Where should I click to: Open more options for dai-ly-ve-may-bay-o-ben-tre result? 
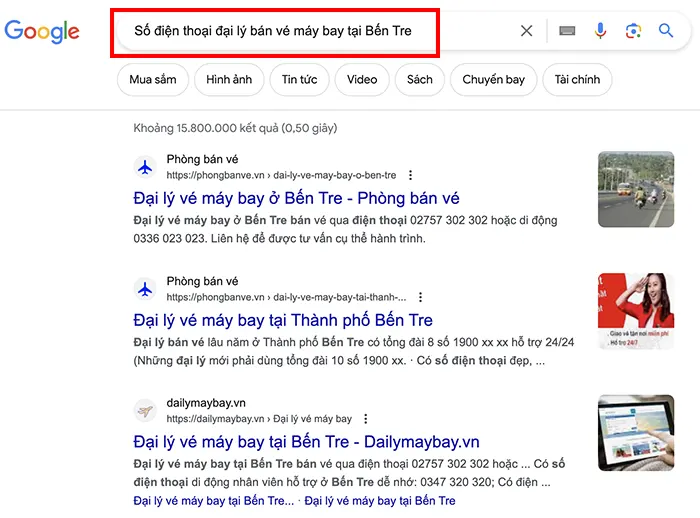click(410, 175)
